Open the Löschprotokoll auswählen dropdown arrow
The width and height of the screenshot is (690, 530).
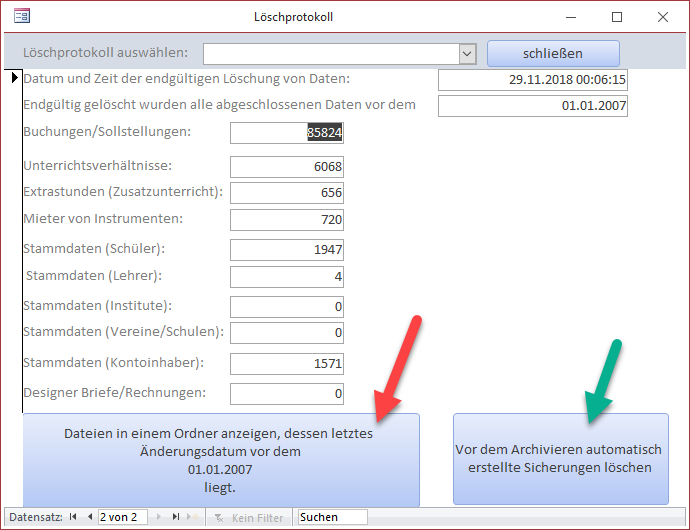point(467,53)
